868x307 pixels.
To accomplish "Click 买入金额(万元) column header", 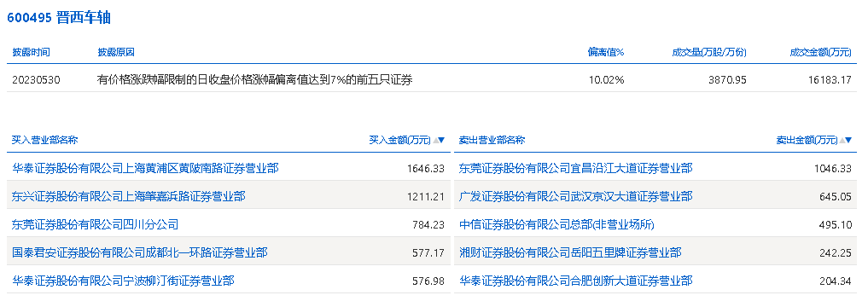I will click(x=399, y=141).
